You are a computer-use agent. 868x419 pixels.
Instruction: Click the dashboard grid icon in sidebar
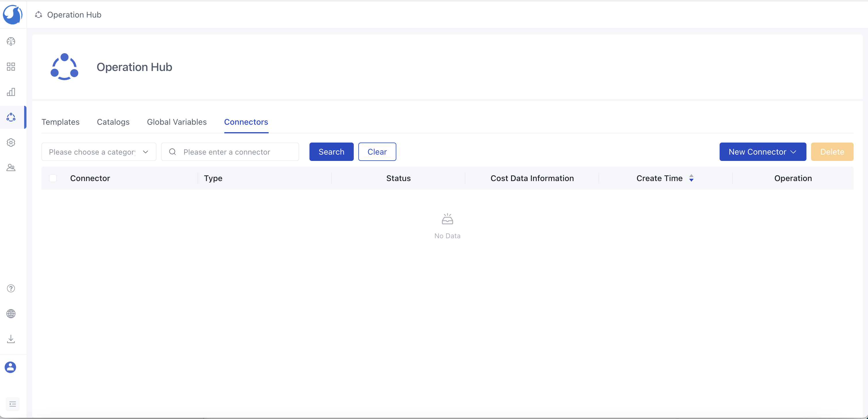click(x=11, y=66)
